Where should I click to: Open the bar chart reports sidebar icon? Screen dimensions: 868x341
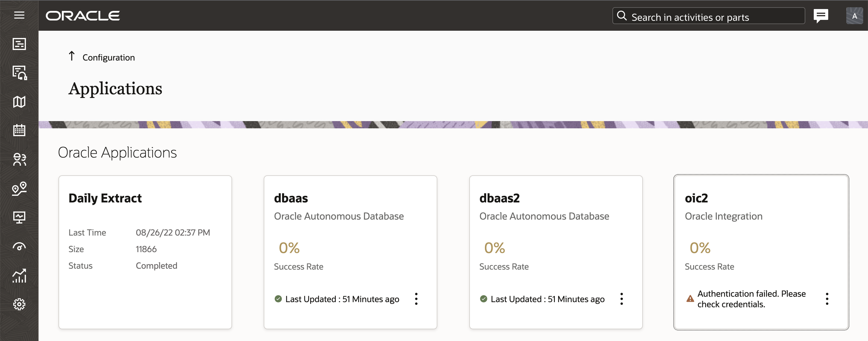(x=19, y=276)
